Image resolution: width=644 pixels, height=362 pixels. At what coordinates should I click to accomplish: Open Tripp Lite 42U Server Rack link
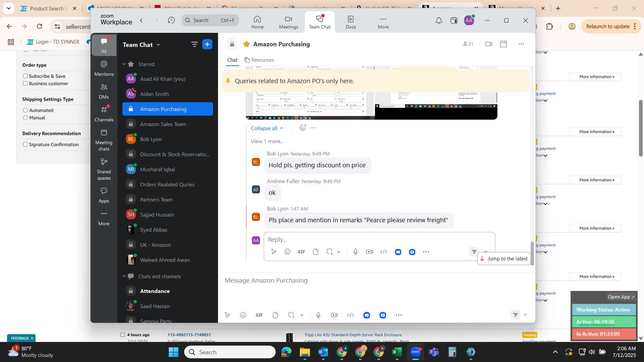[x=353, y=335]
